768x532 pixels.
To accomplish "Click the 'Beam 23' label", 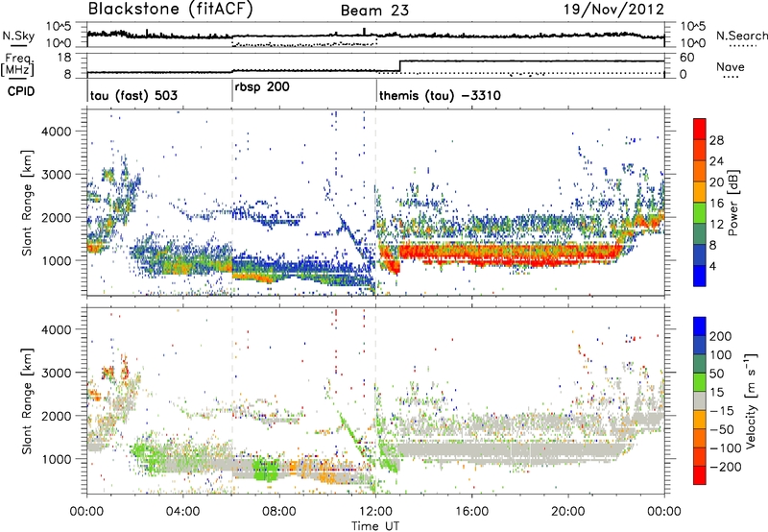I will [x=374, y=11].
